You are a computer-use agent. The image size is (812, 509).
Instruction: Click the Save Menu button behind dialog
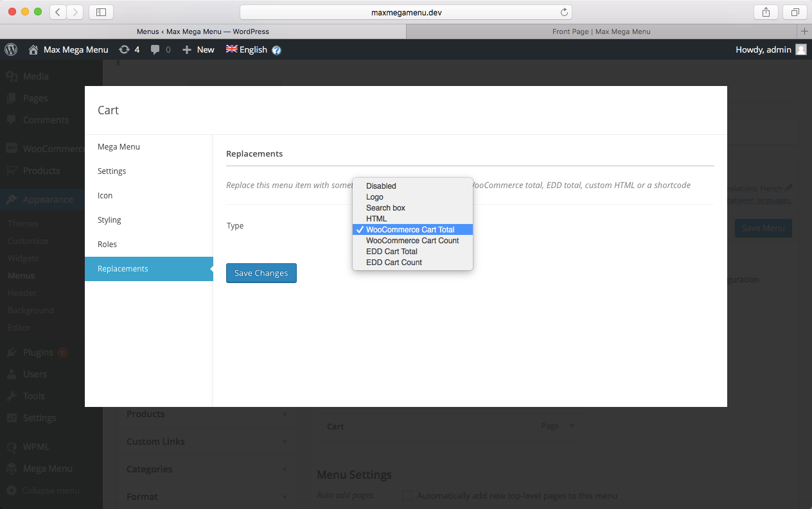[x=763, y=228]
